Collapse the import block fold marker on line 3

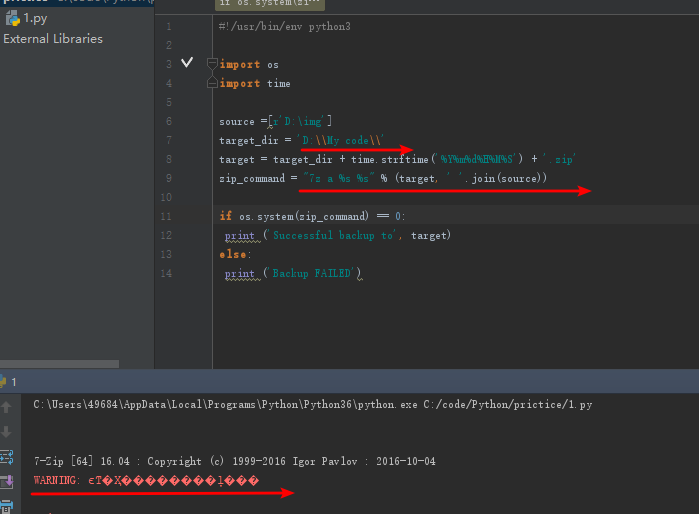[212, 64]
